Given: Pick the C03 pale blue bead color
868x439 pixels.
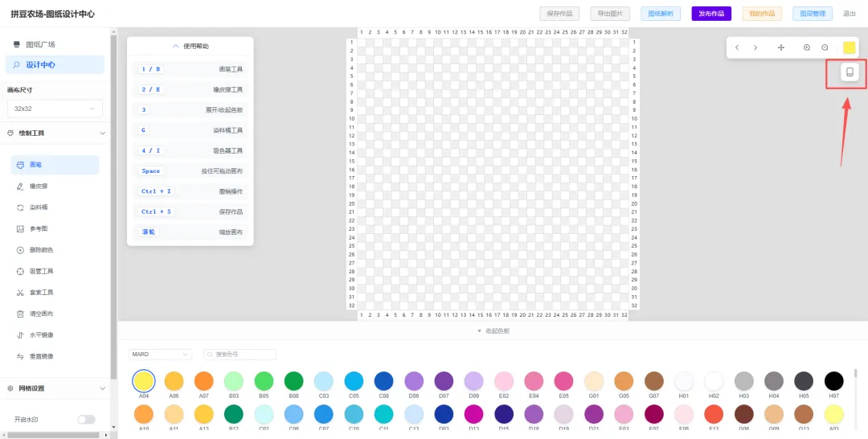Looking at the screenshot, I should pyautogui.click(x=324, y=381).
